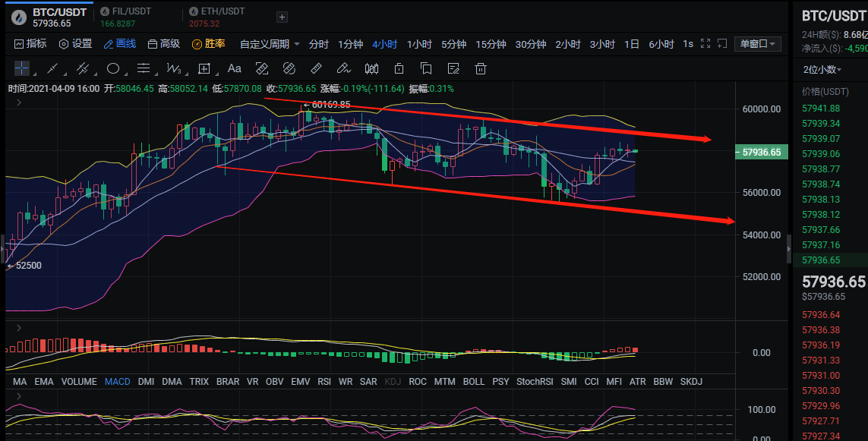868x441 pixels.
Task: Toggle the 胜率 win rate display
Action: coord(208,44)
